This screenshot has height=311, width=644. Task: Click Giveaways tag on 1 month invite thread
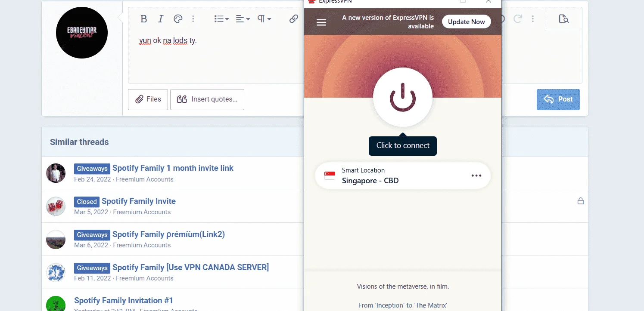92,169
